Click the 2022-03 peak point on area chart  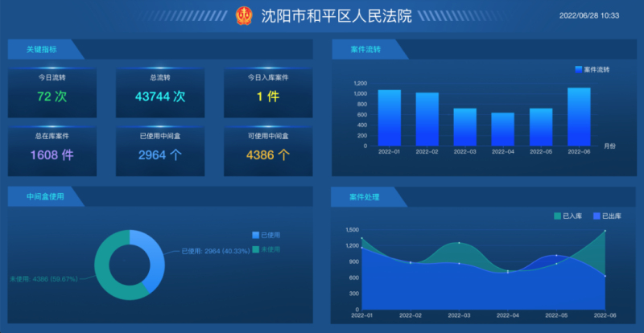[x=459, y=243]
